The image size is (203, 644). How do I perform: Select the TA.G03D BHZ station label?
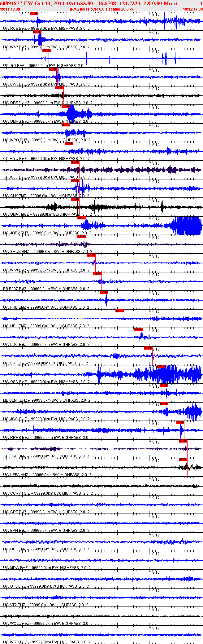pyautogui.click(x=15, y=177)
